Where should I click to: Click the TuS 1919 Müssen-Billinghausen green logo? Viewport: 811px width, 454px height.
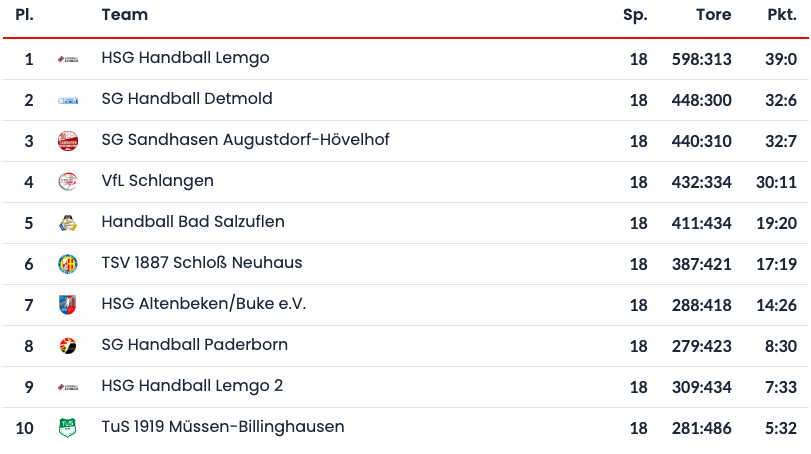tap(68, 428)
